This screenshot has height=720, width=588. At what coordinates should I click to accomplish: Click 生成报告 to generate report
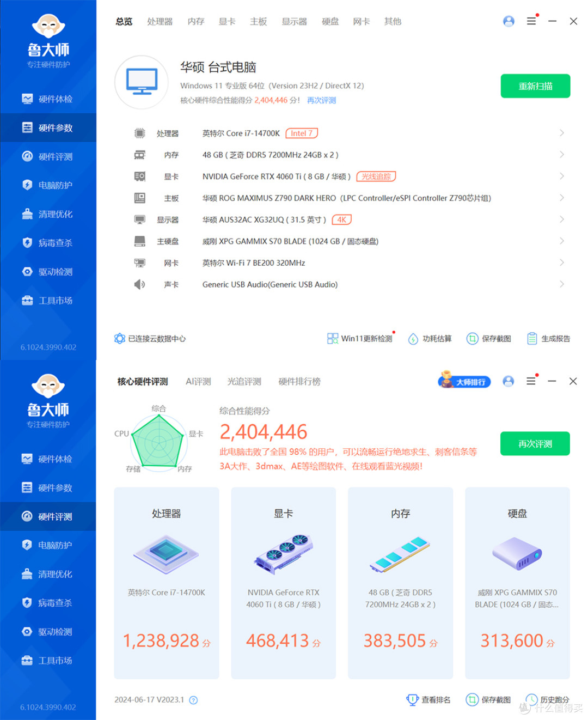(x=549, y=339)
